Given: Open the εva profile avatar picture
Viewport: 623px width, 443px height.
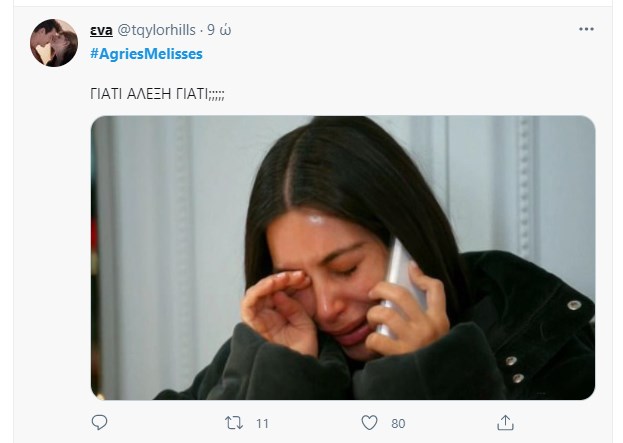Looking at the screenshot, I should pos(54,43).
